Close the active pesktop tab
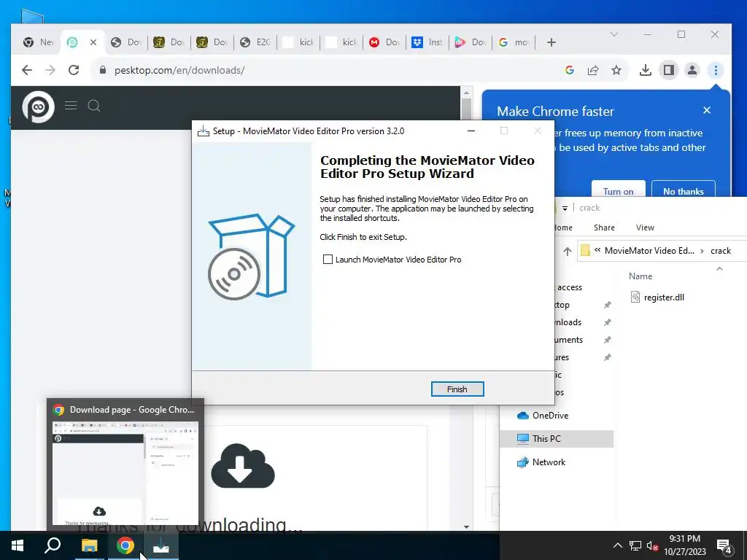The image size is (747, 560). click(x=93, y=42)
